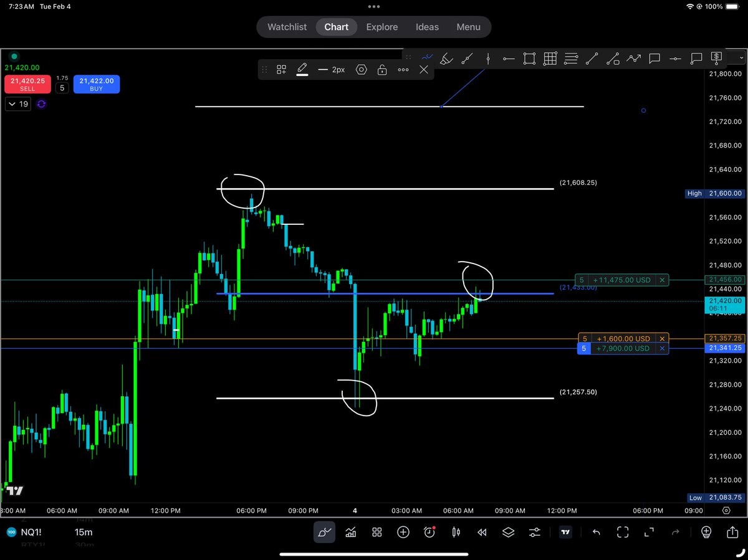This screenshot has width=748, height=560.
Task: Expand the drawing toolbar overflow chevron
Action: 740,58
